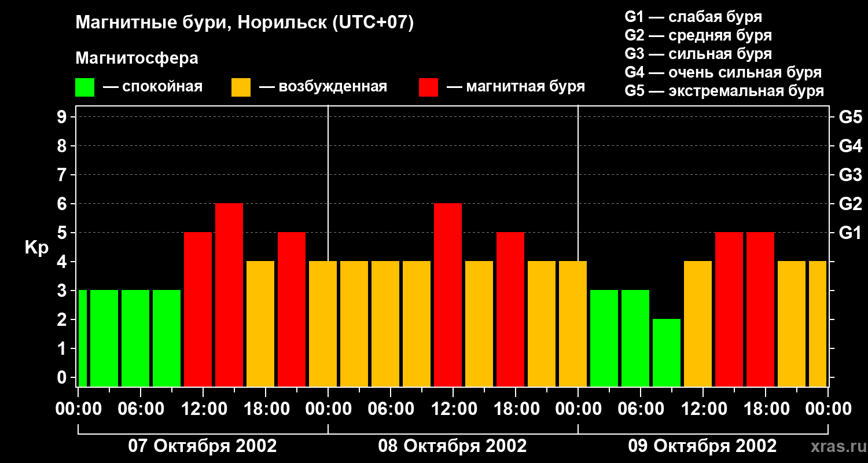The image size is (868, 463).
Task: Click the 'G5 — экстремальная буря' legend line
Action: point(724,91)
